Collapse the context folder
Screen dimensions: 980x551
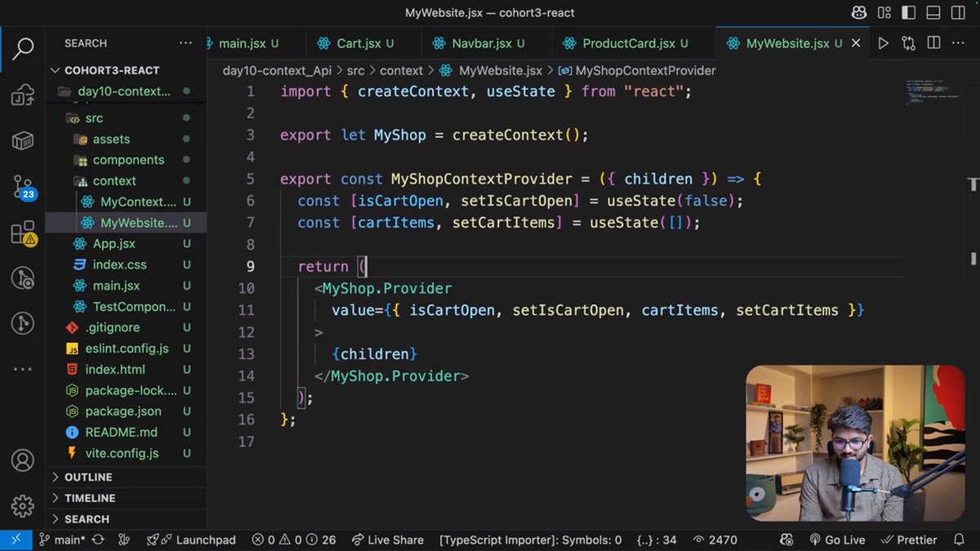pos(126,181)
